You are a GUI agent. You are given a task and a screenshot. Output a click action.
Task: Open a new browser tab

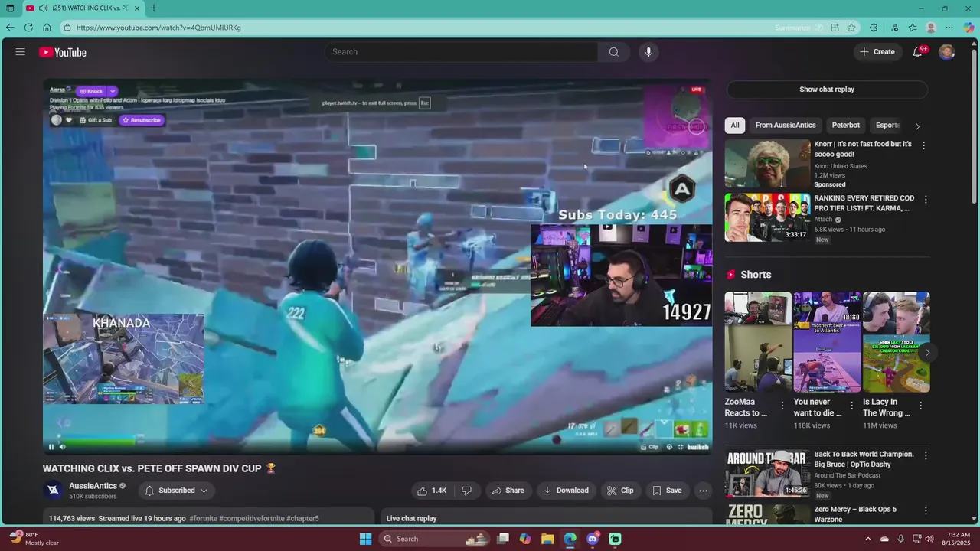[154, 8]
